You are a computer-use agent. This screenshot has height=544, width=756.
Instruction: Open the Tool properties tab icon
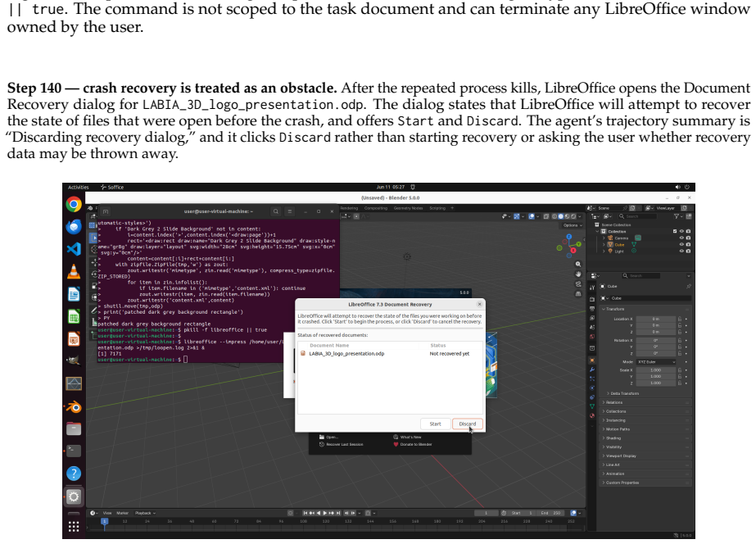[x=592, y=288]
